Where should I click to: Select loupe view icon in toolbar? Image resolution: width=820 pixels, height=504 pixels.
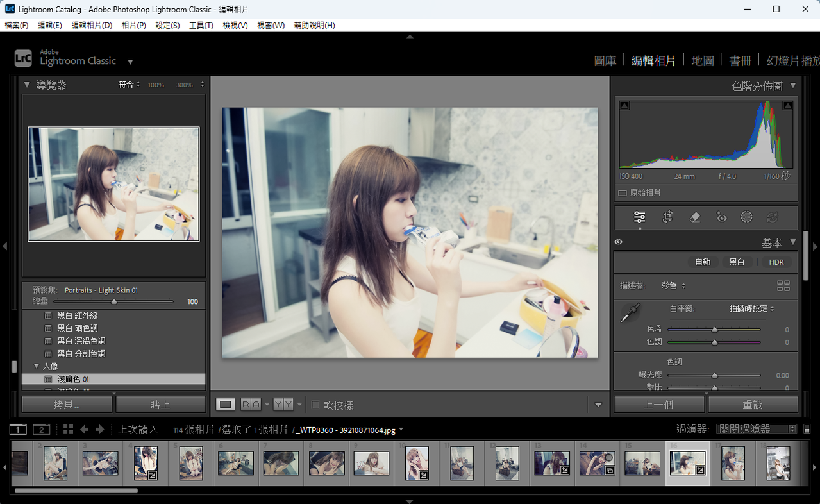[225, 405]
